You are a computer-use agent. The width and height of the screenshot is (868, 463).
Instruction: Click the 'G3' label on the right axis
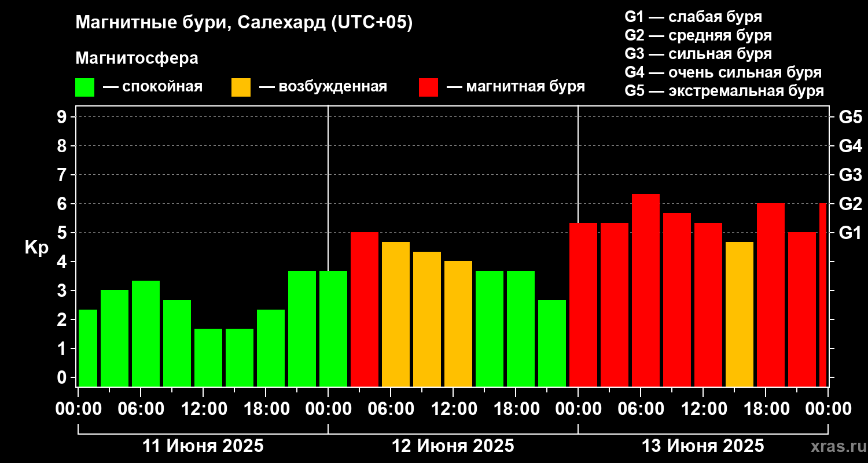coord(850,175)
